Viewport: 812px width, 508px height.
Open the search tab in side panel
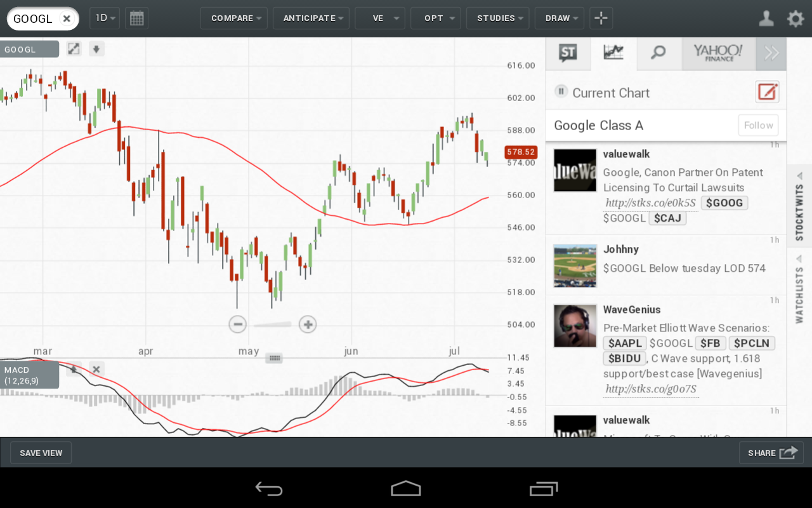(658, 53)
